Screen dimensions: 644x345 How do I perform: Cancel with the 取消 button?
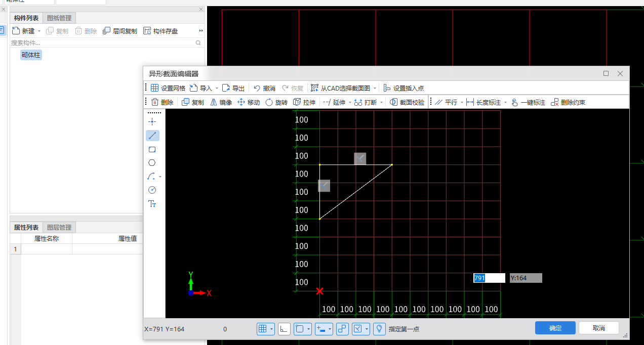click(599, 328)
